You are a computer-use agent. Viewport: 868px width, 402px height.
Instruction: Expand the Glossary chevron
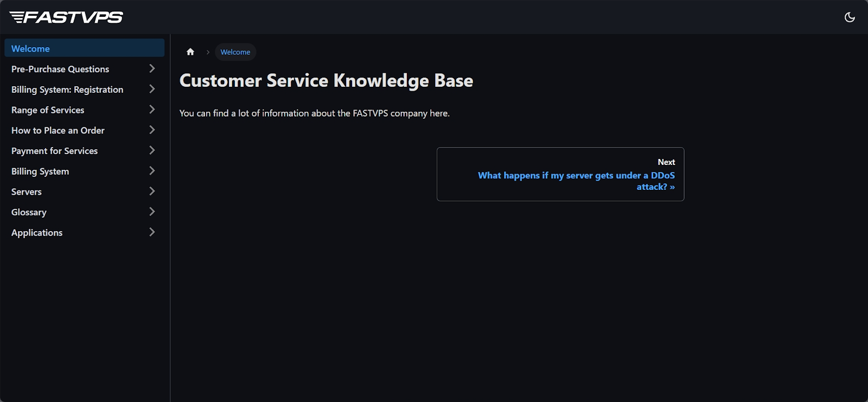[152, 212]
